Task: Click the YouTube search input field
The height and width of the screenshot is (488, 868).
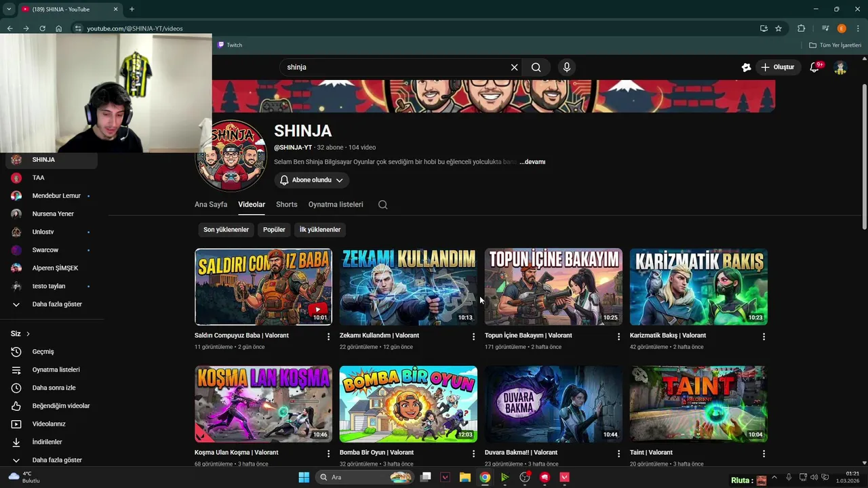Action: click(397, 67)
